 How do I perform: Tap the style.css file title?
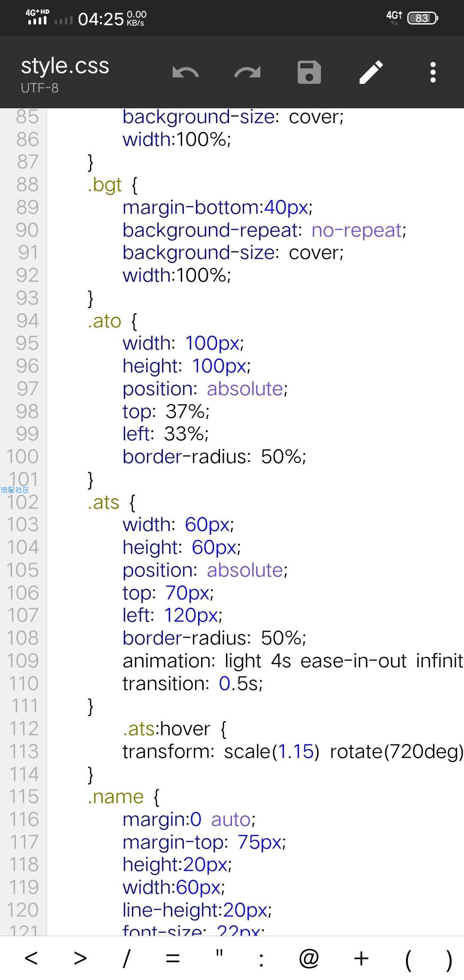[x=65, y=66]
